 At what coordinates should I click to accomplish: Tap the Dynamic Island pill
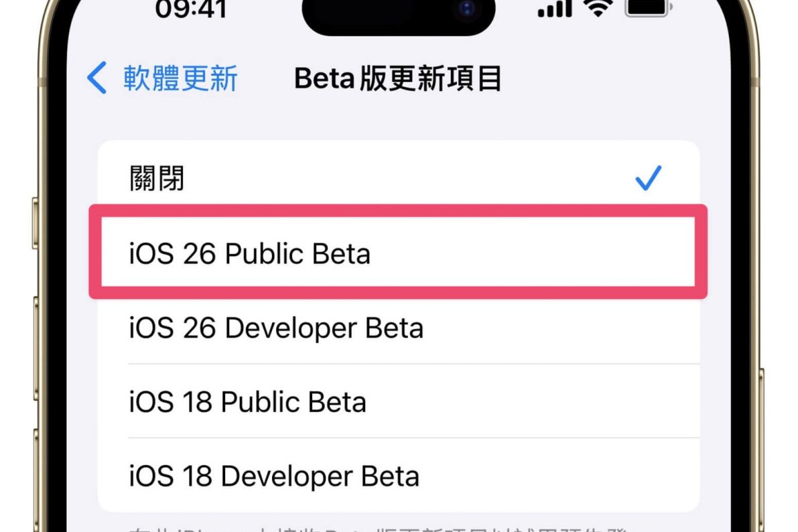[398, 13]
